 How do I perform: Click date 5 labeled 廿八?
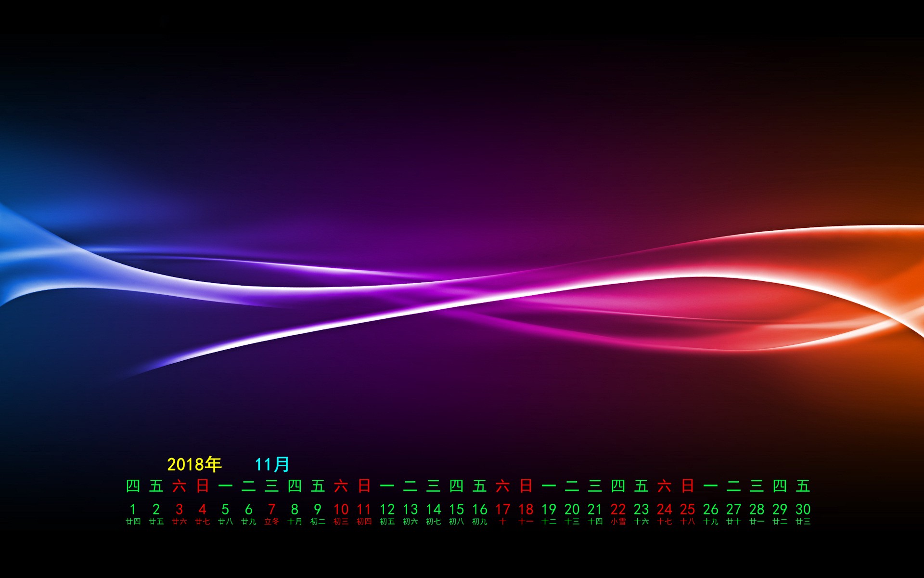pos(225,510)
